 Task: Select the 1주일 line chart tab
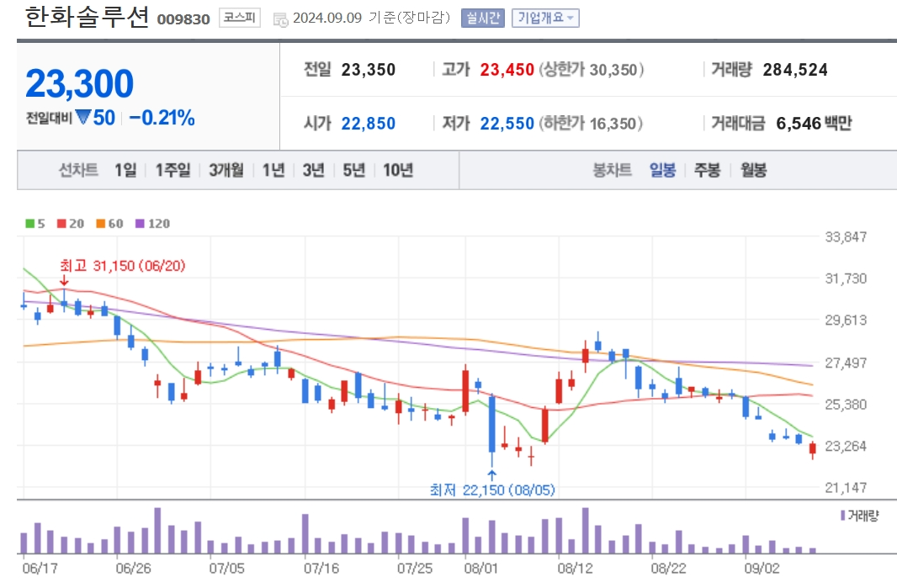[x=172, y=170]
